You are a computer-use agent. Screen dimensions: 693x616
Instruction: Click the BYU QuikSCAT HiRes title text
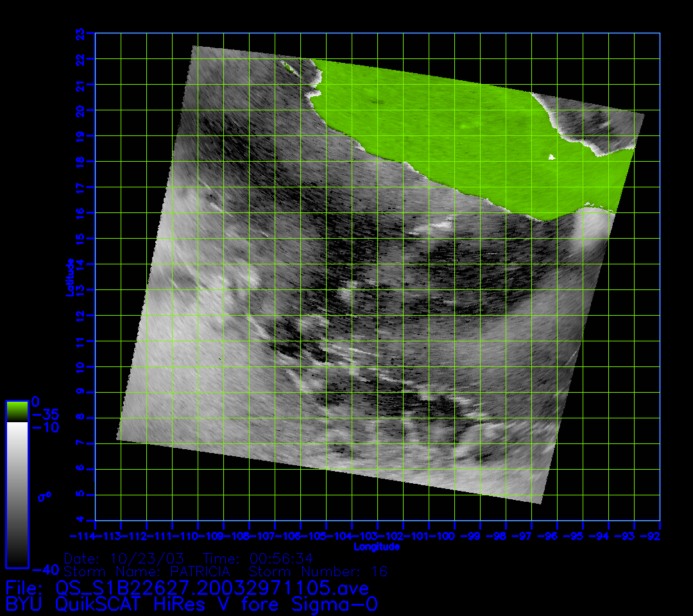click(191, 604)
